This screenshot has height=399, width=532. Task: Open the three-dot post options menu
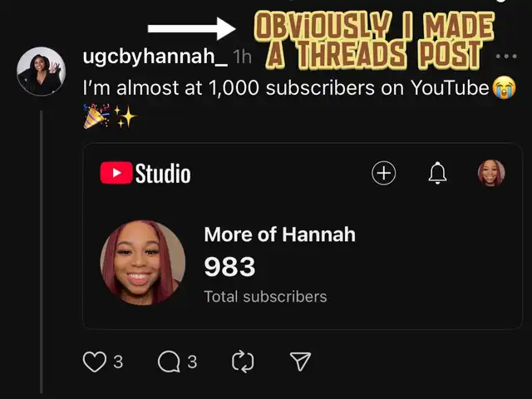click(506, 57)
